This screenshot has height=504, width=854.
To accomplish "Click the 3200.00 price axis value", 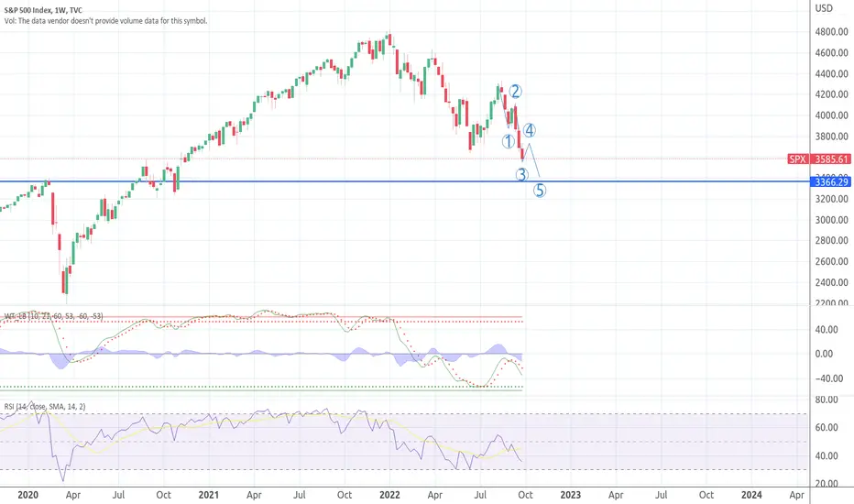I will 831,199.
